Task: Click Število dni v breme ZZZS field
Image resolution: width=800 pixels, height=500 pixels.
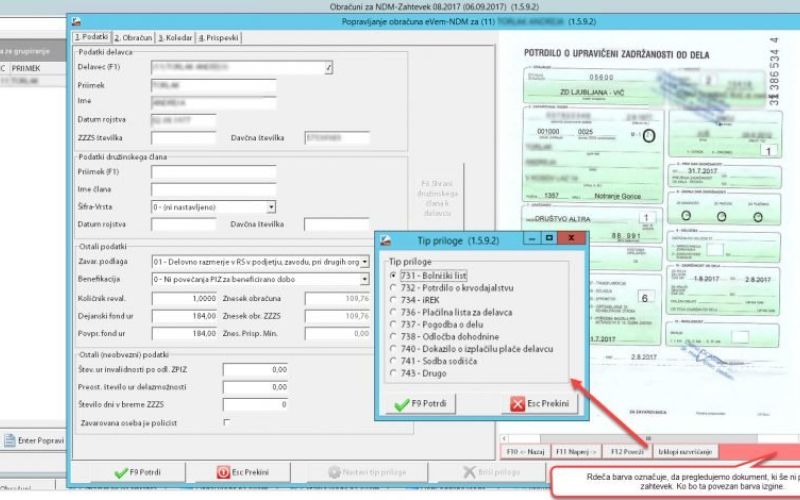Action: coord(255,405)
